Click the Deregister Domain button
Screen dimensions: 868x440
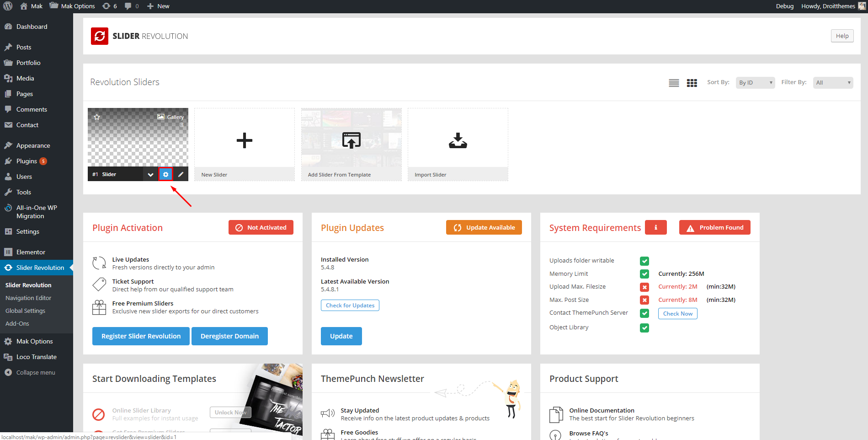(229, 336)
